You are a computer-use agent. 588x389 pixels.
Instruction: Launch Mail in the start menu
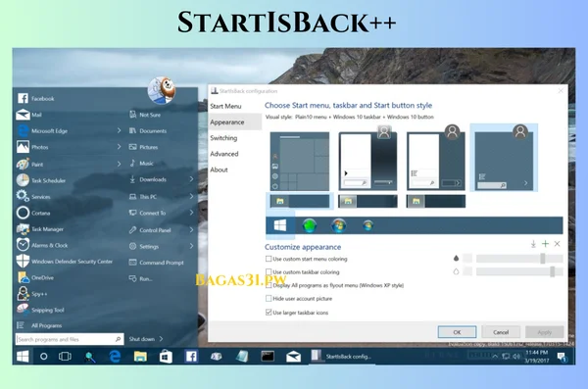pos(29,115)
